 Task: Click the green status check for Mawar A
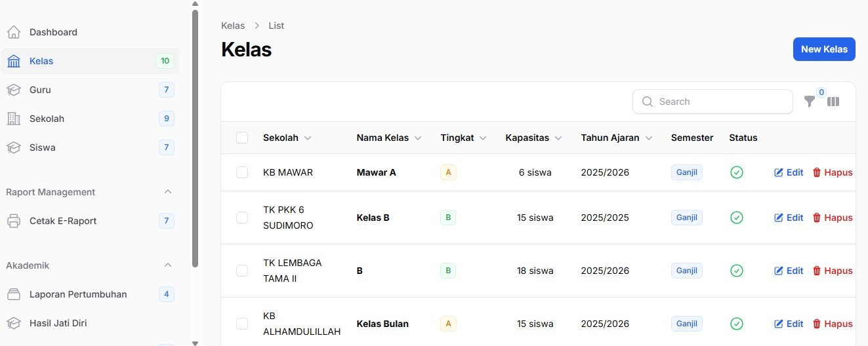point(736,172)
